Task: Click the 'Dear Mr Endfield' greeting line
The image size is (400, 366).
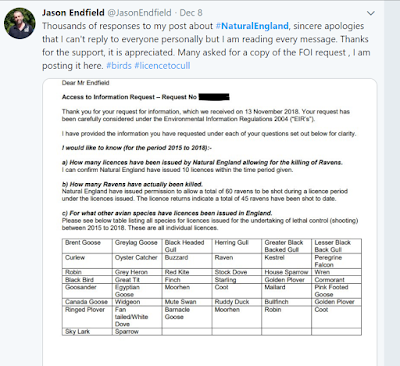Action: 85,83
